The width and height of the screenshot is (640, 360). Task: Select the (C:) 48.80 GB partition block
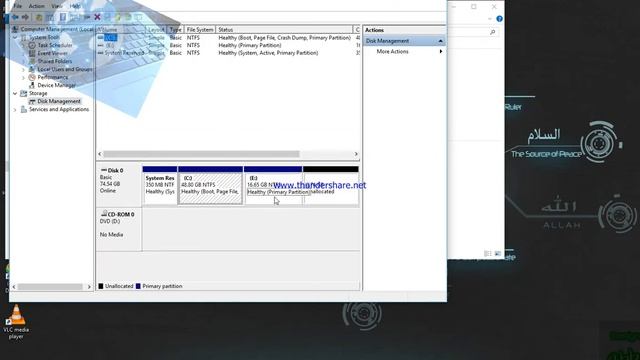[210, 185]
